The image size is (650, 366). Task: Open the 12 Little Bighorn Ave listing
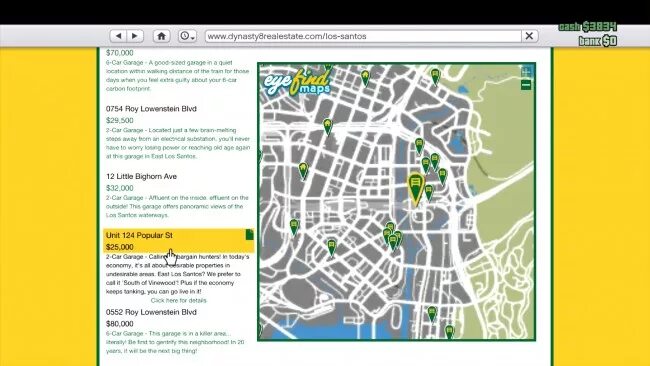141,176
